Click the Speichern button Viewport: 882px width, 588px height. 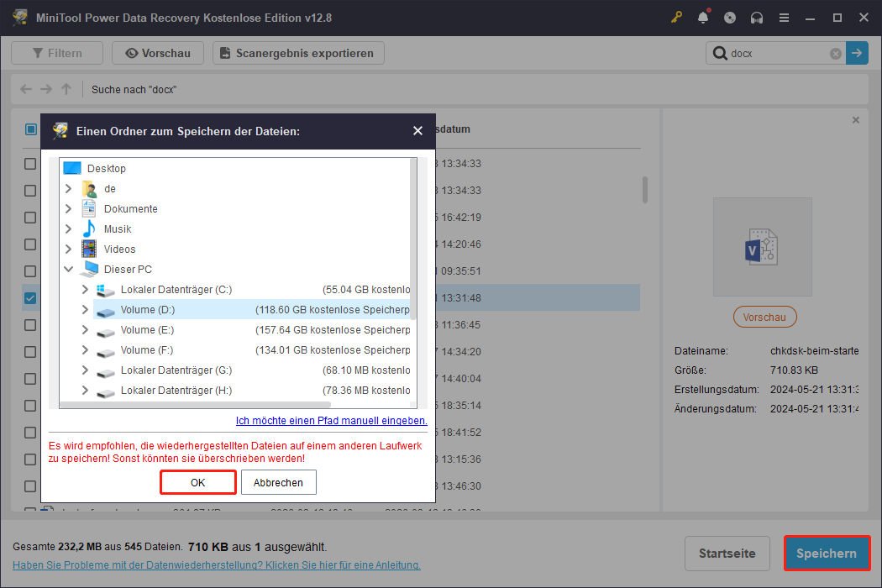[827, 553]
